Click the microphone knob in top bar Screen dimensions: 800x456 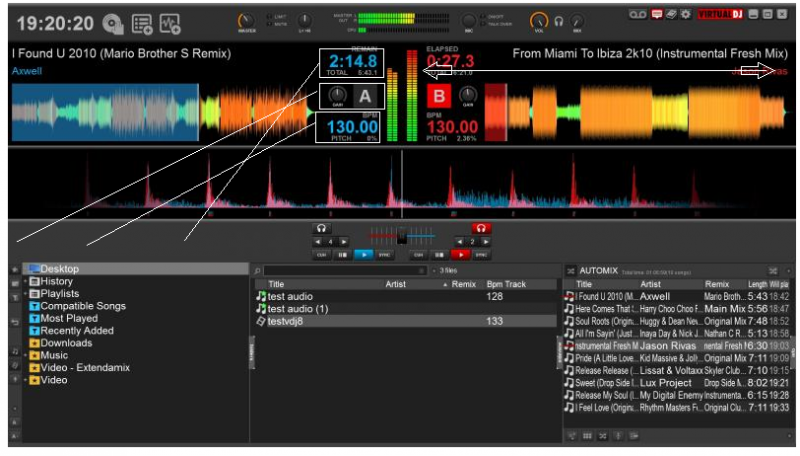[x=468, y=20]
